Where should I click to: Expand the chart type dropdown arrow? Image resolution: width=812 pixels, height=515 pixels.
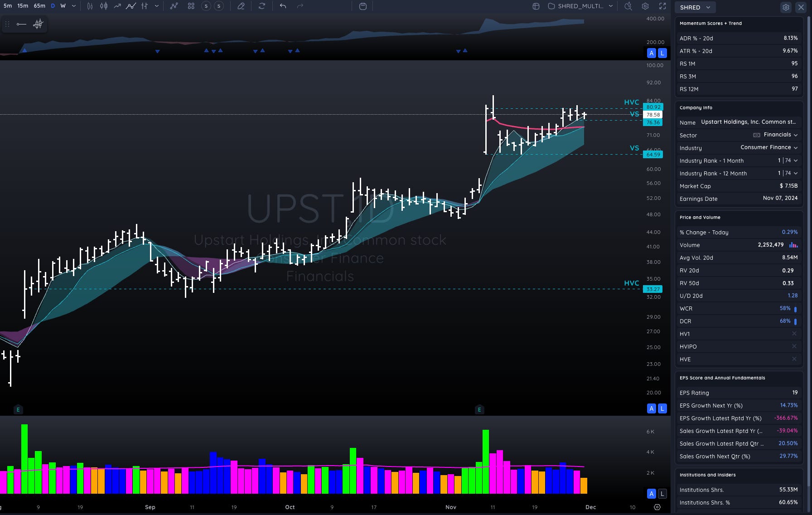tap(157, 6)
